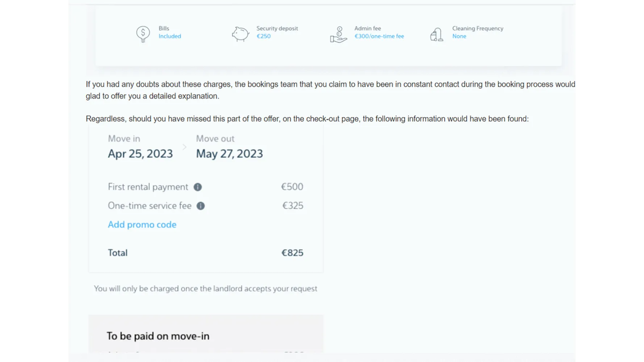Click the Admin fee hand-with-coins icon
This screenshot has width=644, height=362.
pos(338,34)
